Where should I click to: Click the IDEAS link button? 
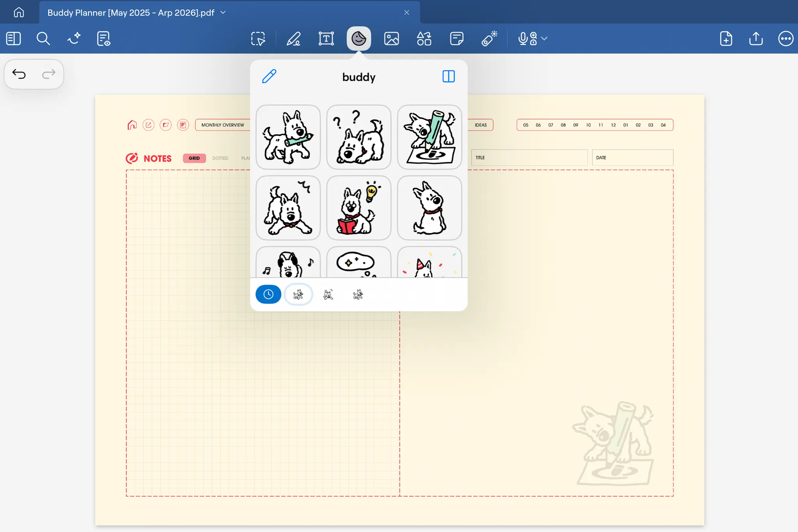tap(480, 125)
